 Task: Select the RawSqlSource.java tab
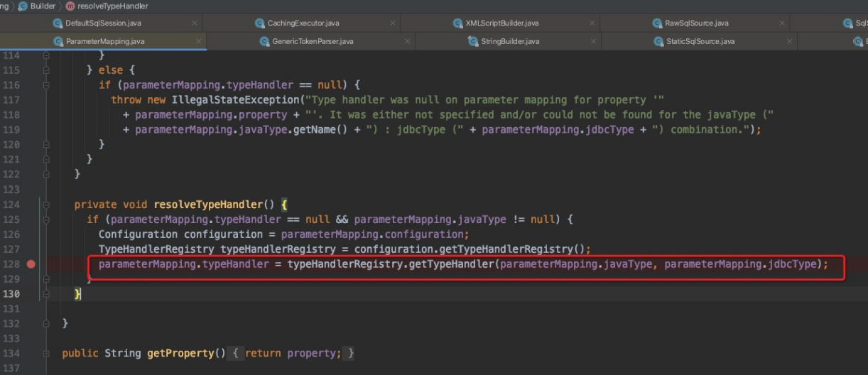(696, 23)
